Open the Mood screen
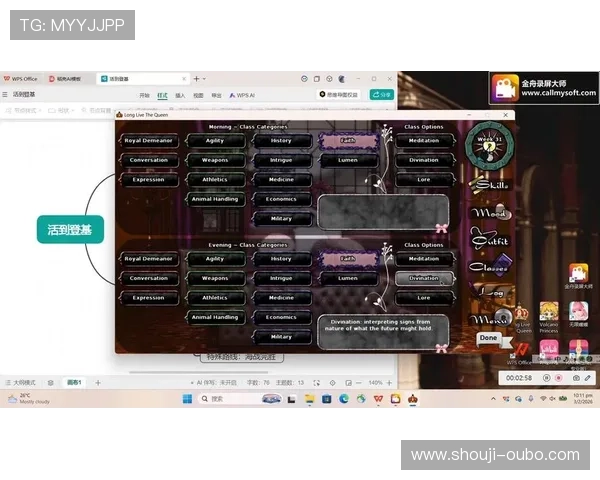The width and height of the screenshot is (600, 480). click(x=491, y=213)
